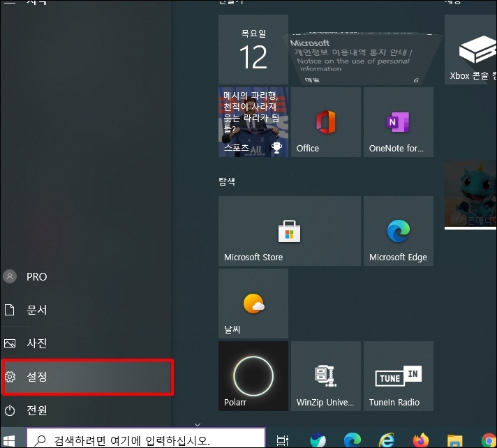Click the Windows Start button

coord(9,440)
